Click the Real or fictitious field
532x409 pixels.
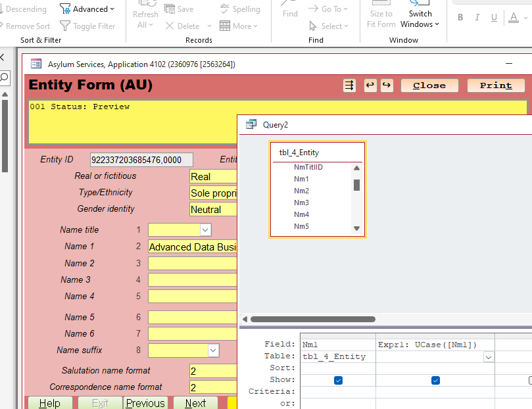213,176
